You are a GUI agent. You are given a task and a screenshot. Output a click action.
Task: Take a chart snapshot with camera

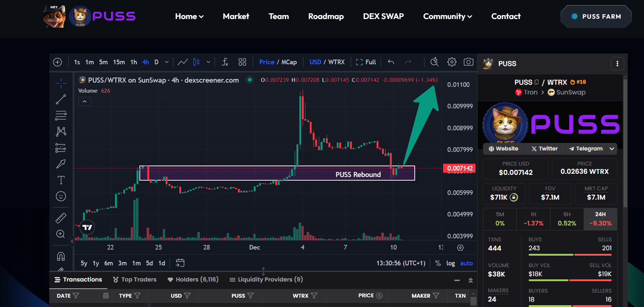coord(469,62)
